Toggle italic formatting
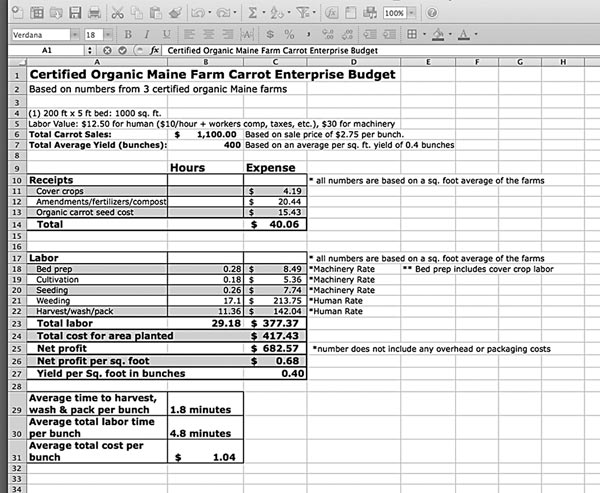 click(147, 34)
